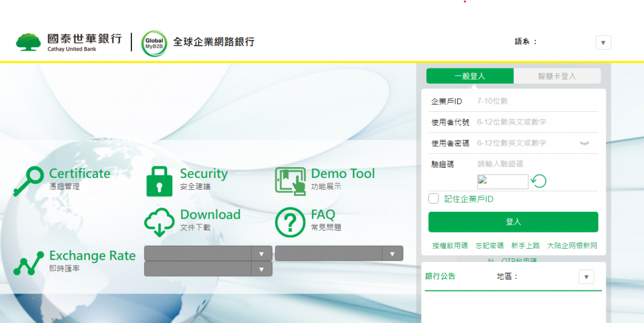644x323 pixels.
Task: Click the 功能展示 subtitle text
Action: pyautogui.click(x=326, y=187)
